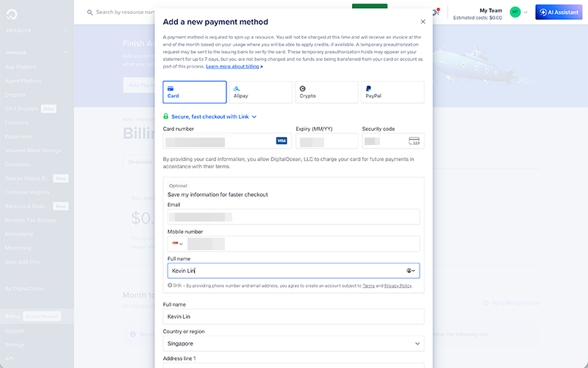This screenshot has height=368, width=588.
Task: Click the security code CVC card icon
Action: click(414, 141)
